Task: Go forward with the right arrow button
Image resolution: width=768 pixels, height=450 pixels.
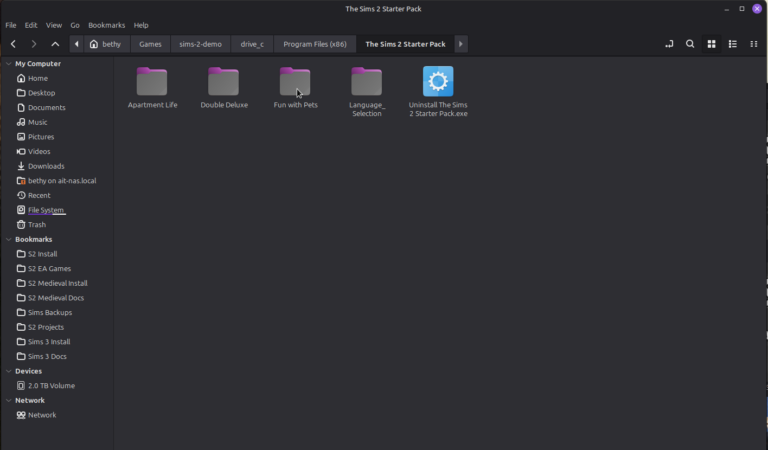Action: tap(34, 44)
